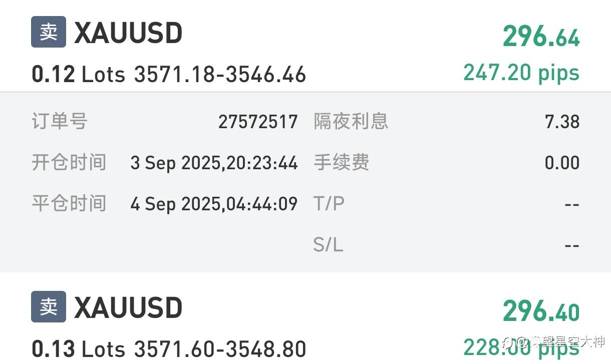Viewport: 611px width, 364px height.
Task: Select the 296.64 profit amount
Action: click(541, 37)
